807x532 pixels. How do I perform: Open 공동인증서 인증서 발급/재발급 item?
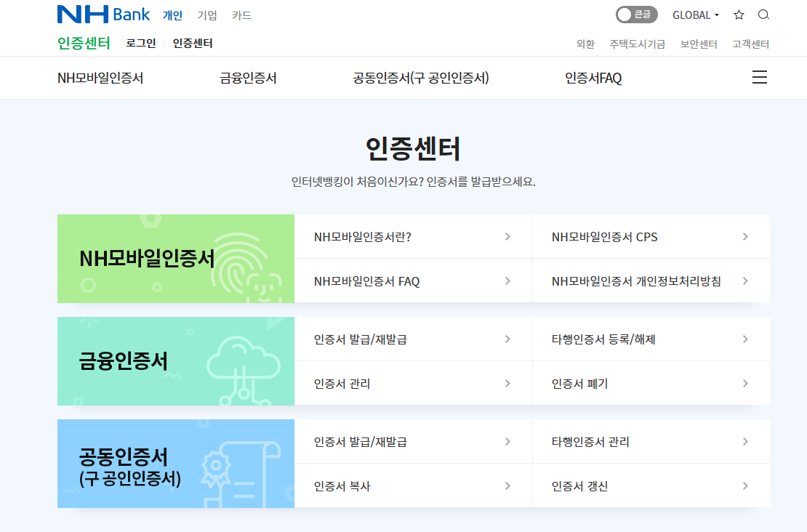tap(413, 441)
